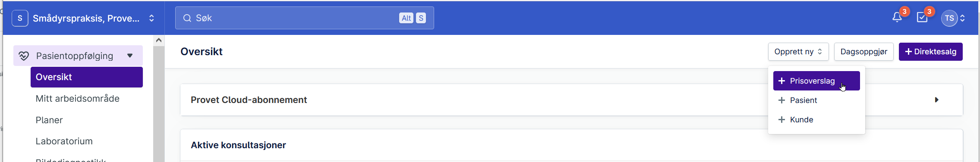Open the clinic switcher chevrons
This screenshot has height=162, width=980.
click(x=151, y=18)
